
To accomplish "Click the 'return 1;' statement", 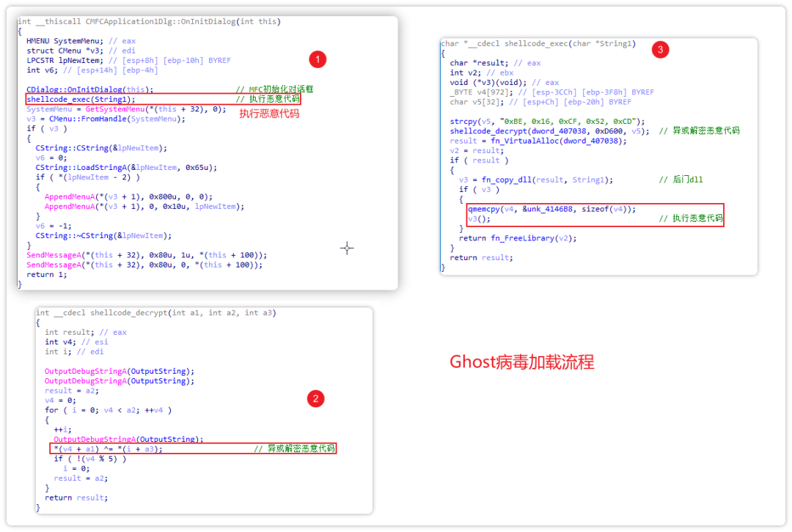I will (46, 275).
